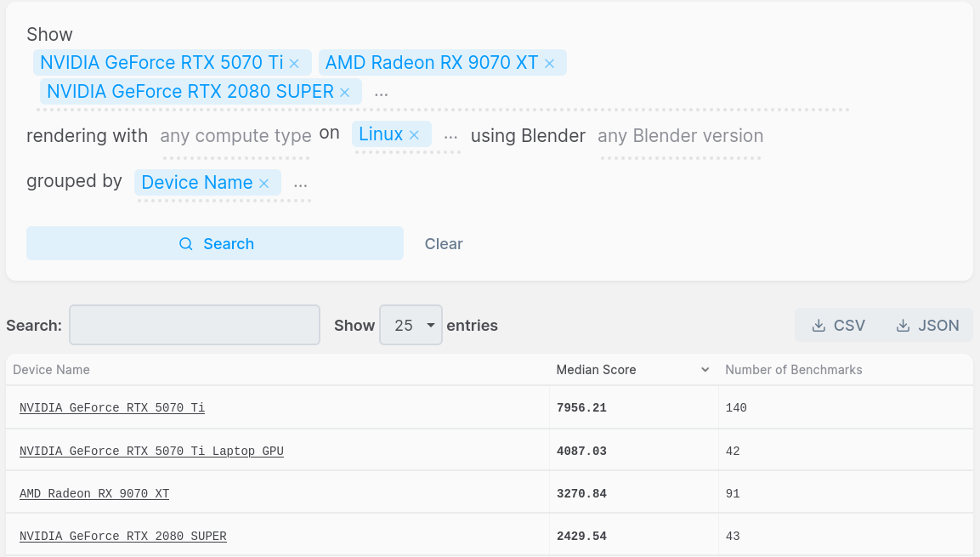
Task: Focus the table Search text field
Action: click(195, 325)
